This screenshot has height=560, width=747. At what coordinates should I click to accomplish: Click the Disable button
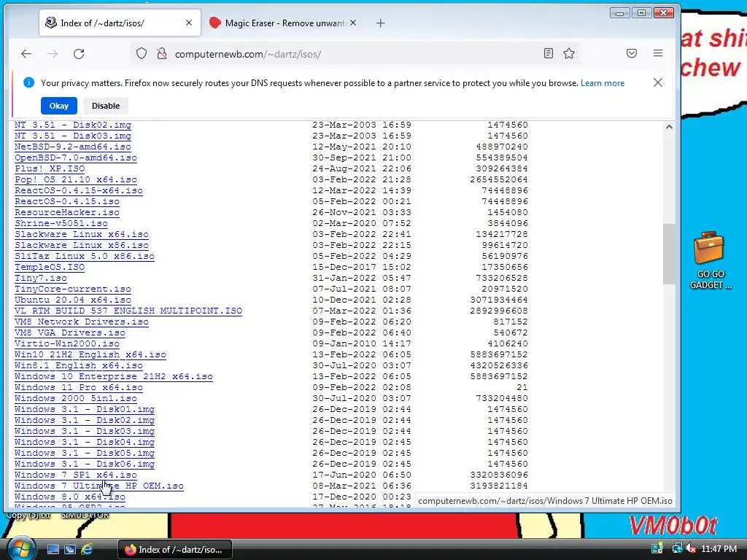point(106,106)
